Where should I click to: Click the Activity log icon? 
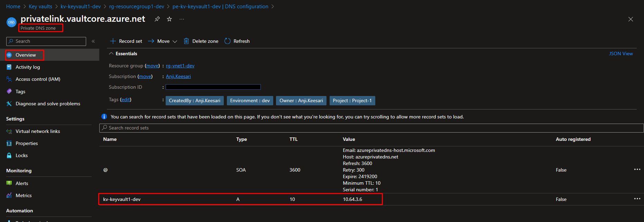coord(9,67)
